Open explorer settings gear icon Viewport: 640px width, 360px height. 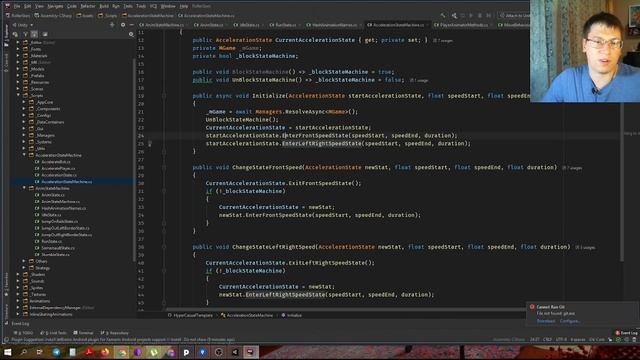[x=123, y=25]
